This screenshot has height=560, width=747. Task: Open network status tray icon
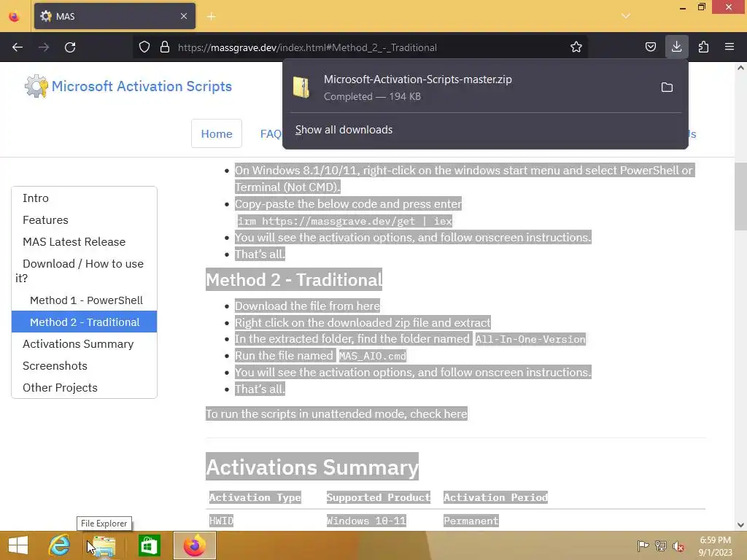point(661,545)
